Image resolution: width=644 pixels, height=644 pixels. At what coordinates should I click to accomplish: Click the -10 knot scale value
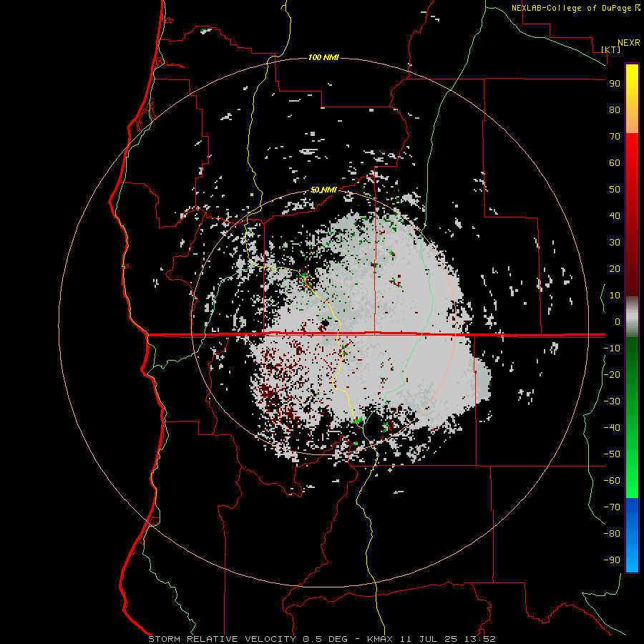pyautogui.click(x=612, y=348)
